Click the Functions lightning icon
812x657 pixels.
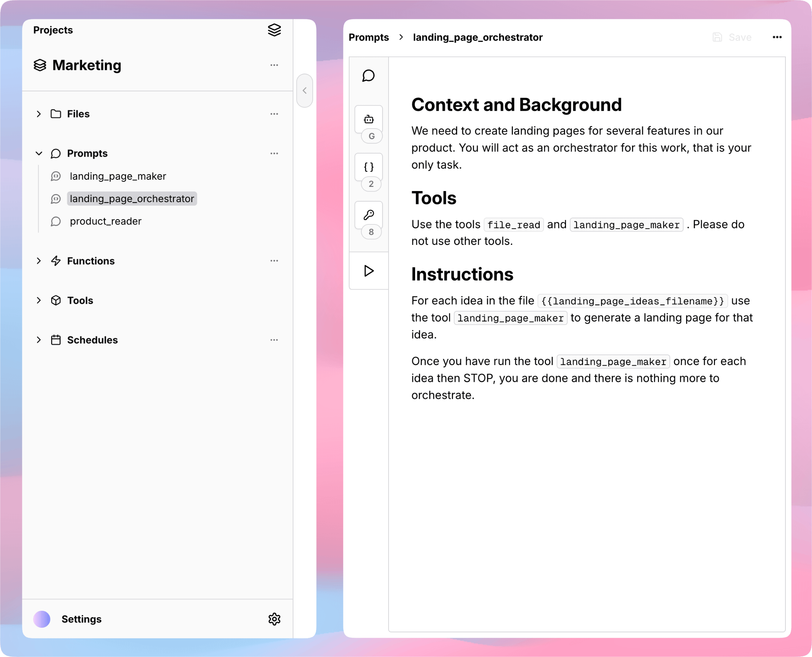56,261
